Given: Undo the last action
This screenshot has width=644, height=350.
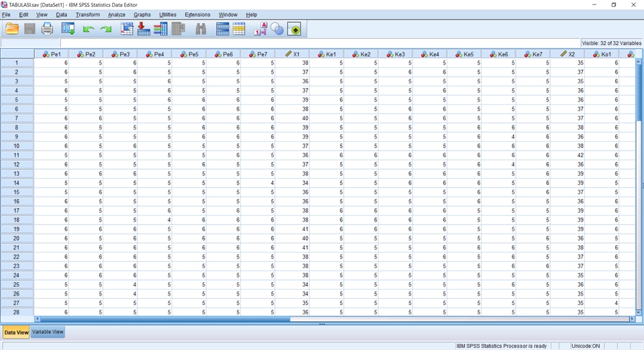Looking at the screenshot, I should 89,29.
